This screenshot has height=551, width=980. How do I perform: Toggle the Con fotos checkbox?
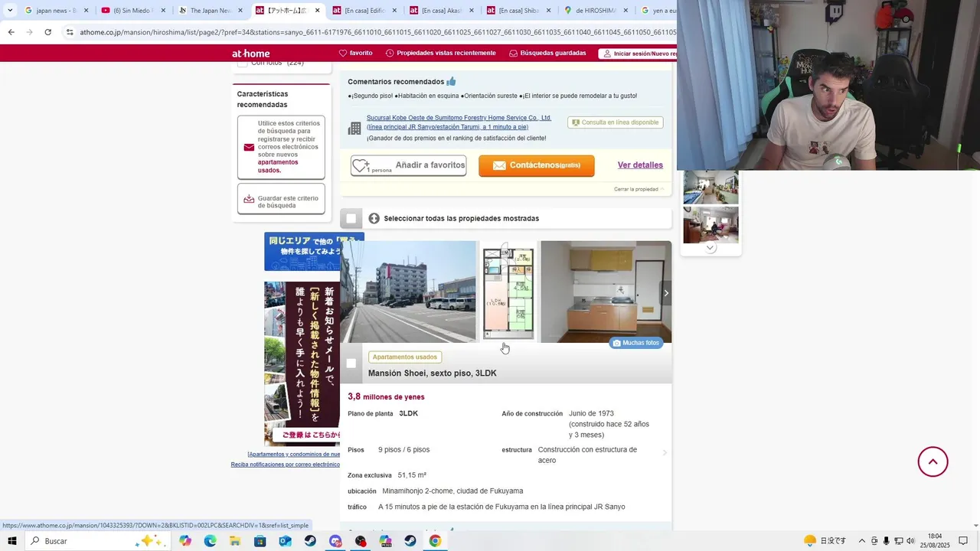click(243, 64)
